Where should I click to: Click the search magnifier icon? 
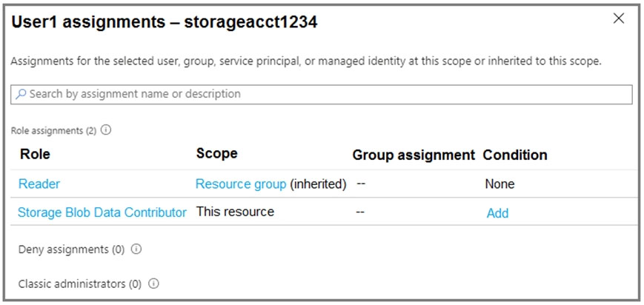click(21, 95)
